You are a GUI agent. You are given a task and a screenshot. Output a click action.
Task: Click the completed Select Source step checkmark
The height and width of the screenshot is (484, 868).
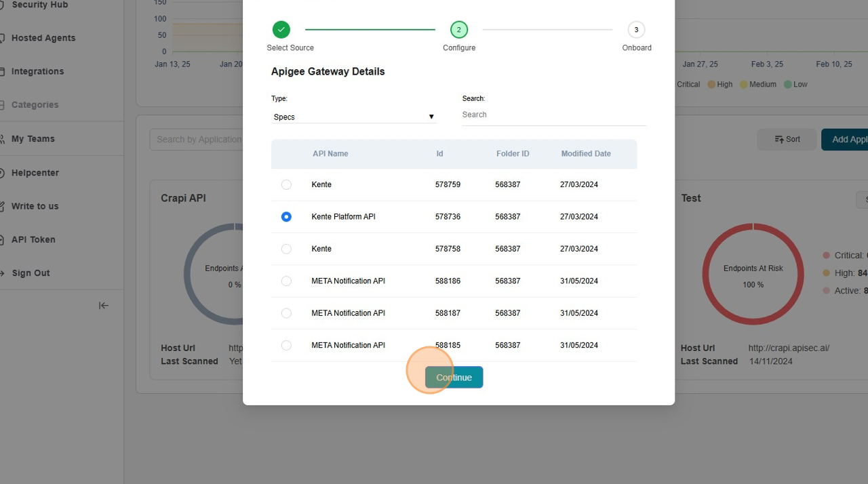click(281, 30)
